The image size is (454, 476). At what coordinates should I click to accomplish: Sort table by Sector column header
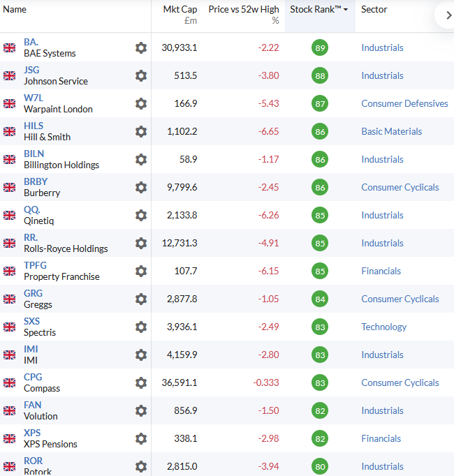374,9
